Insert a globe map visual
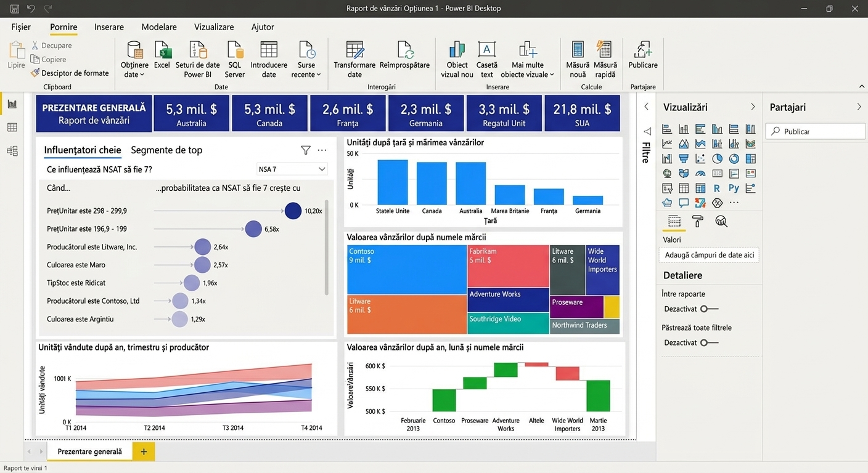The height and width of the screenshot is (473, 868). tap(667, 173)
